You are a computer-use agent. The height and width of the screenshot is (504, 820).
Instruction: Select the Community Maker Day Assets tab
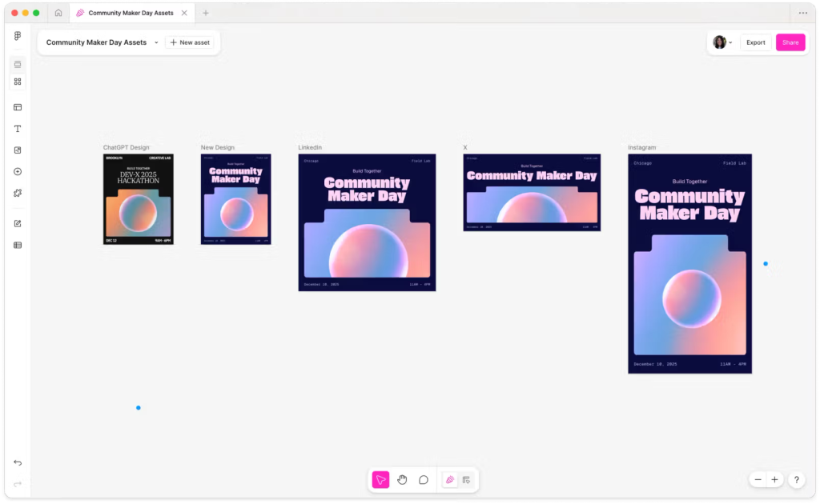[x=131, y=13]
